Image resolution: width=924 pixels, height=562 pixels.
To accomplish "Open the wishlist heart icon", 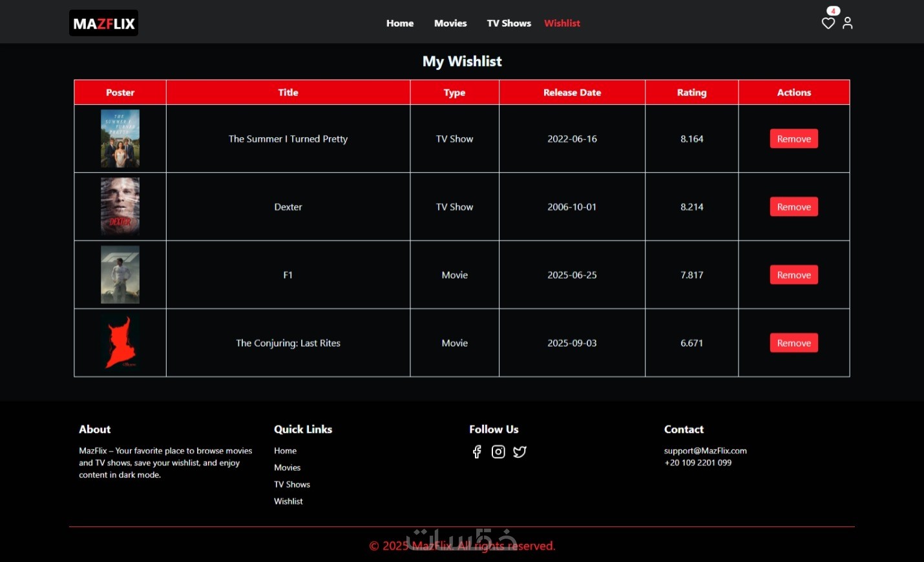I will [x=828, y=23].
